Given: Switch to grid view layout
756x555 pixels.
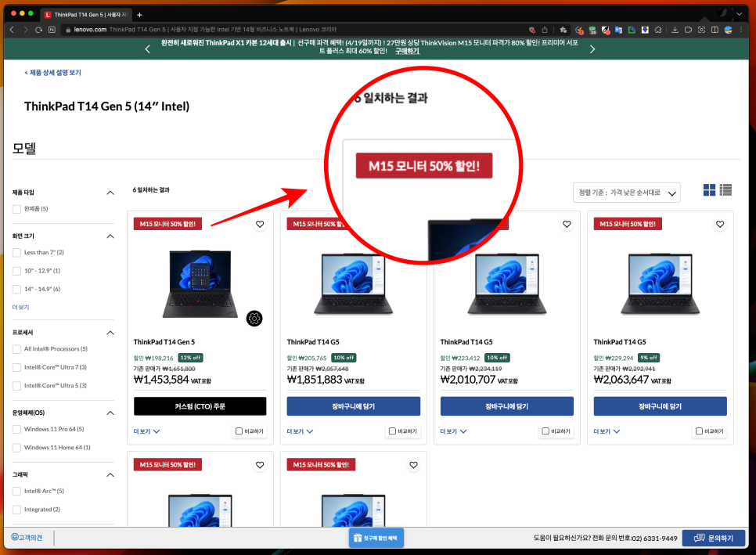Looking at the screenshot, I should [x=709, y=190].
